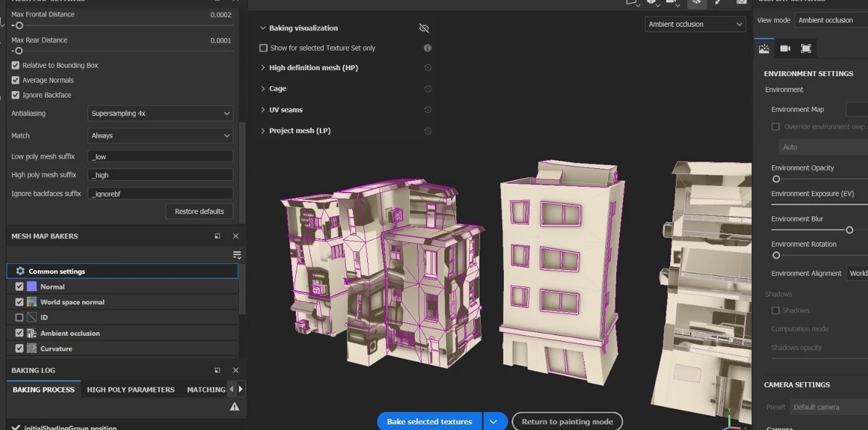Click the info icon beside Show for selected Texture Set
Image resolution: width=868 pixels, height=430 pixels.
click(427, 48)
